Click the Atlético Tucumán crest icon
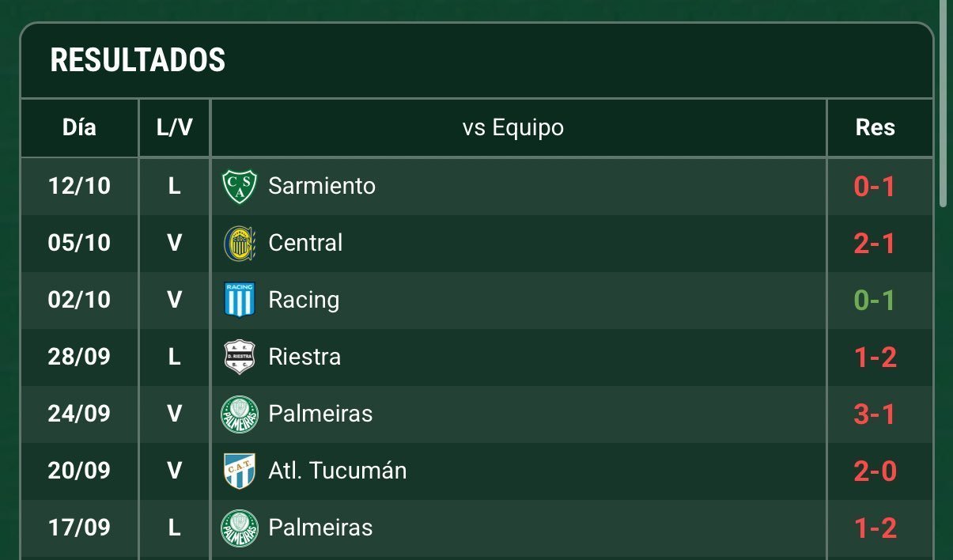Viewport: 953px width, 560px height. tap(240, 471)
